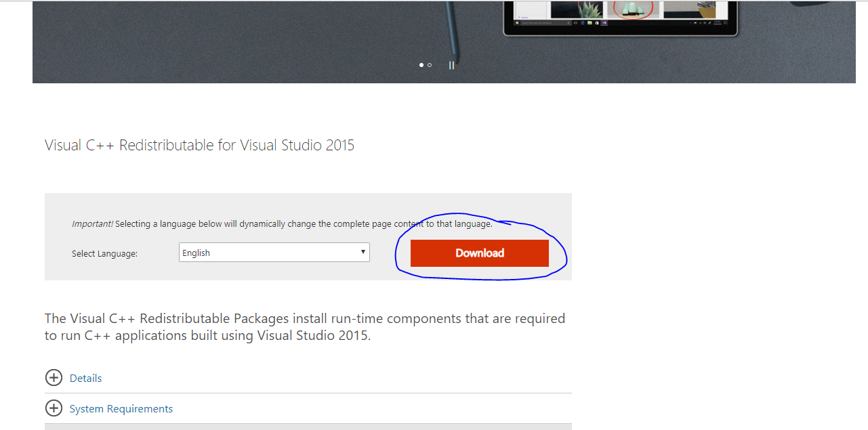This screenshot has width=868, height=430.
Task: Click the Visual C++ Redistributable page title
Action: (199, 145)
